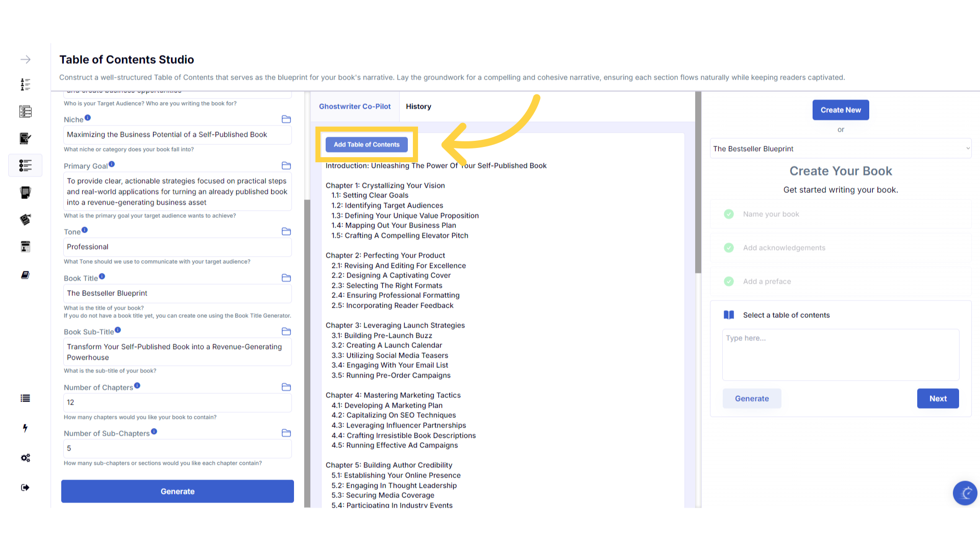Viewport: 980px width, 551px height.
Task: Click the Number of Chapters input field
Action: (177, 403)
